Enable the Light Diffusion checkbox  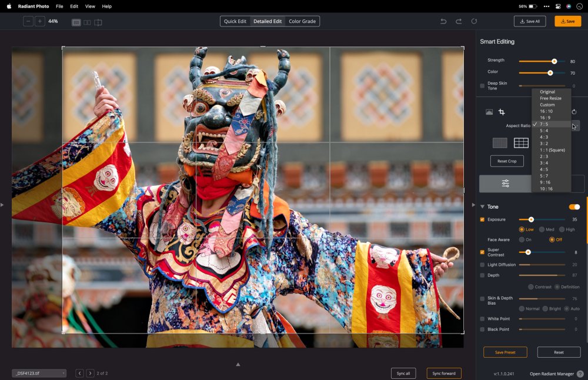tap(483, 265)
